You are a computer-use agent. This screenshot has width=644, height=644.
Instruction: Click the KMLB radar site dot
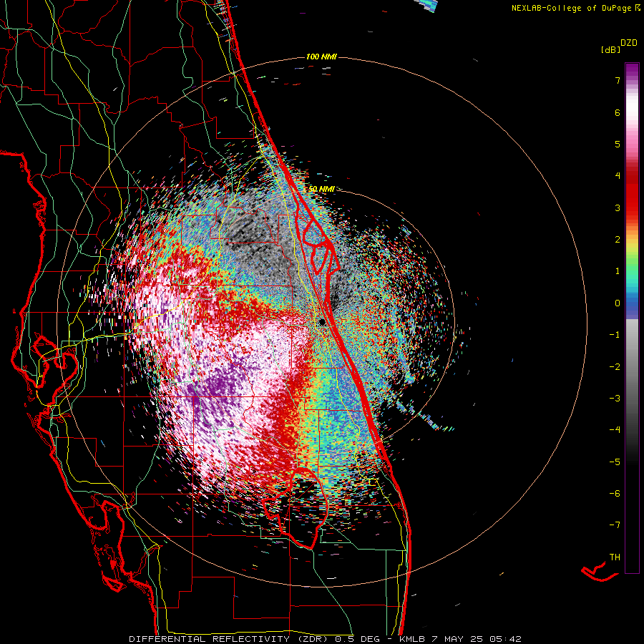coord(323,321)
